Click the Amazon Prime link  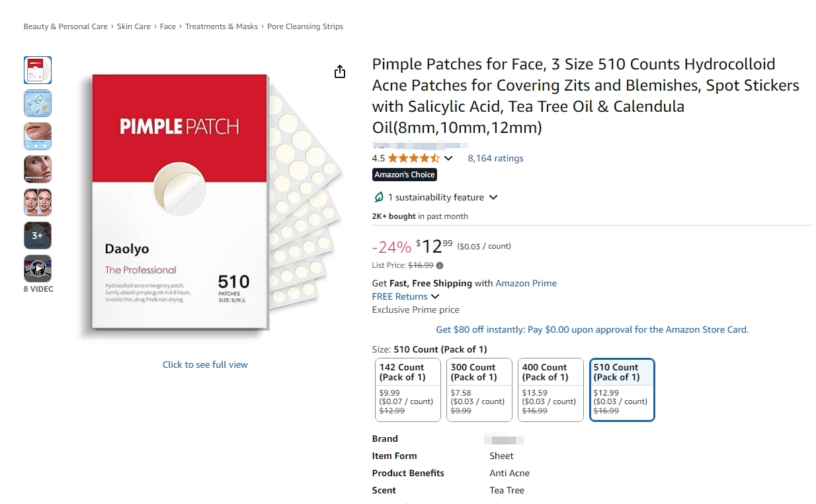[526, 283]
